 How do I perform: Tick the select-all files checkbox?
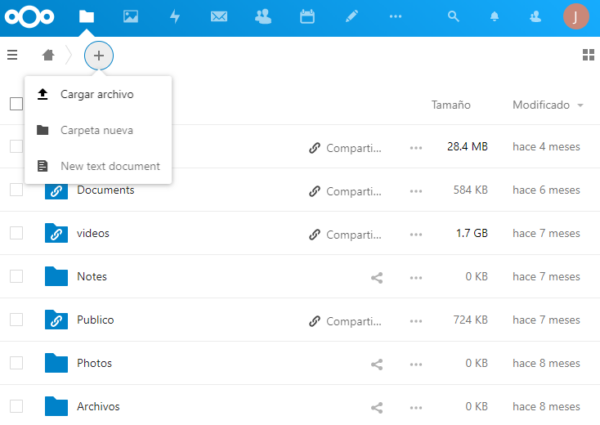point(16,104)
